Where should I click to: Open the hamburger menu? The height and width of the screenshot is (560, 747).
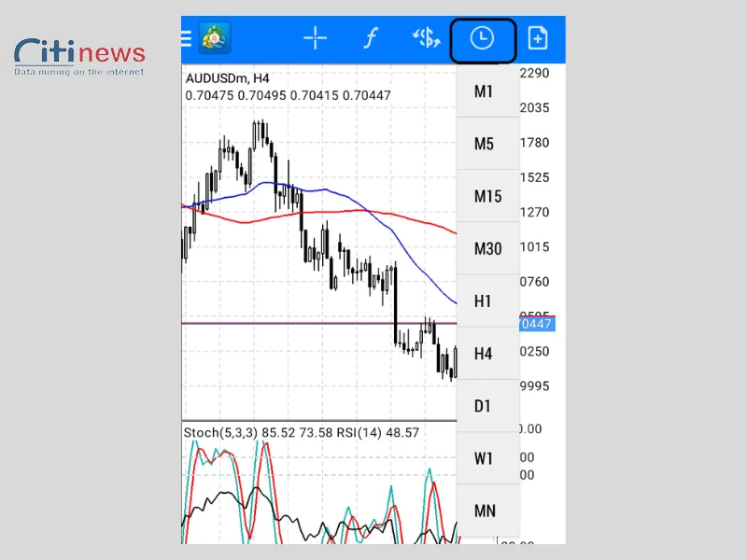click(186, 38)
